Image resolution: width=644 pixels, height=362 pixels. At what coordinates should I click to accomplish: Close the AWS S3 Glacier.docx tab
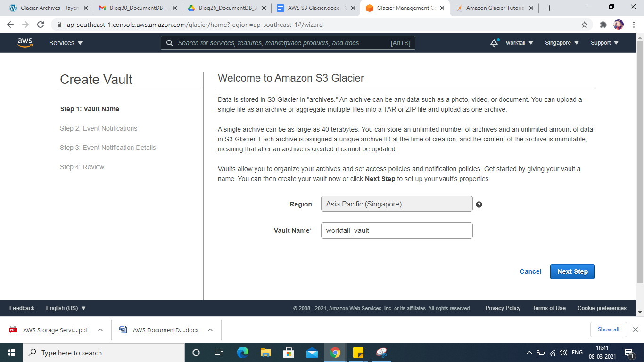[353, 8]
